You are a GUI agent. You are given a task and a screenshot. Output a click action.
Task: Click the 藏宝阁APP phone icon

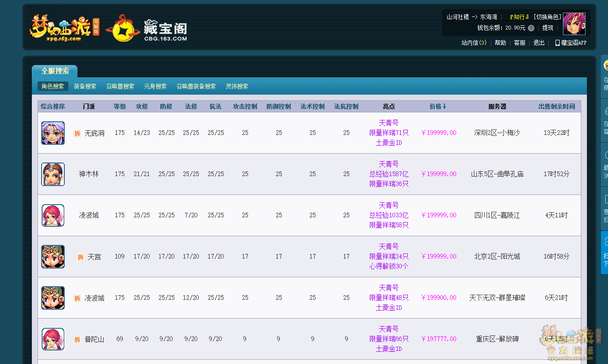point(557,43)
